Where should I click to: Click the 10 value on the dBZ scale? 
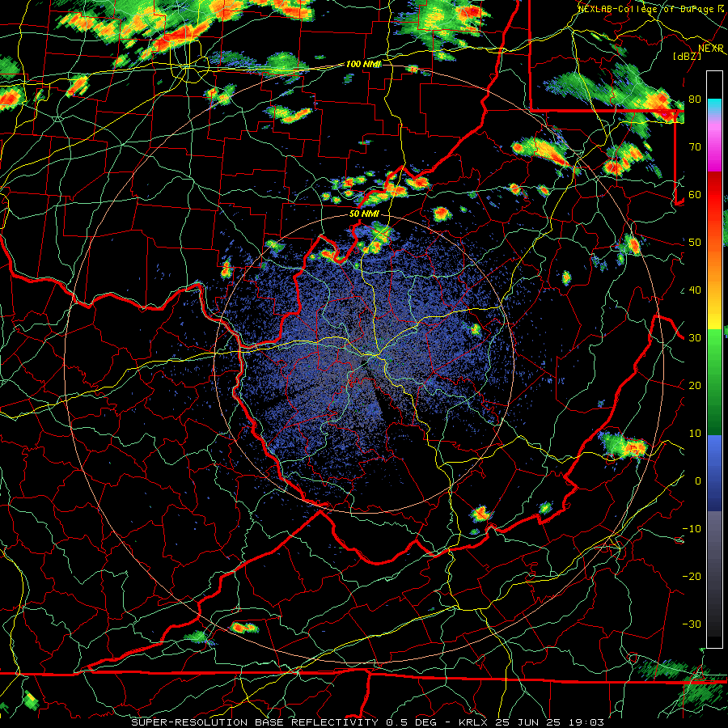[695, 434]
